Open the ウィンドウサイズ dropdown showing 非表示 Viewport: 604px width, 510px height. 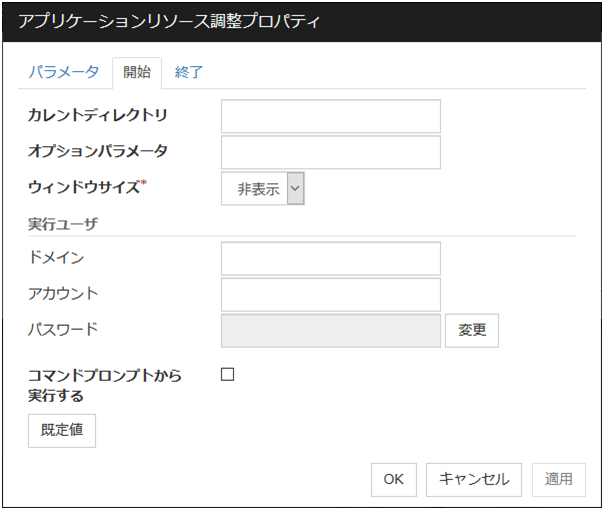tap(262, 189)
